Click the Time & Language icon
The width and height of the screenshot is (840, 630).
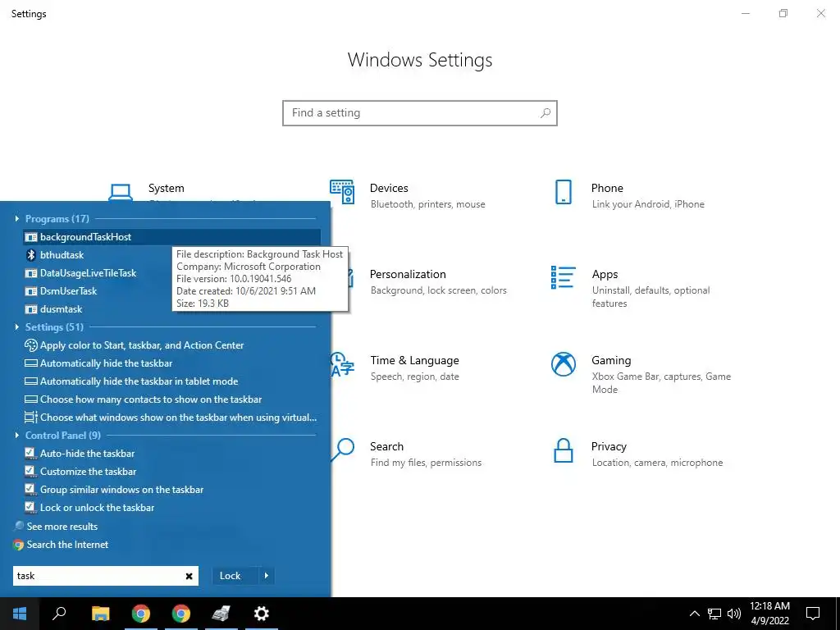(x=343, y=364)
